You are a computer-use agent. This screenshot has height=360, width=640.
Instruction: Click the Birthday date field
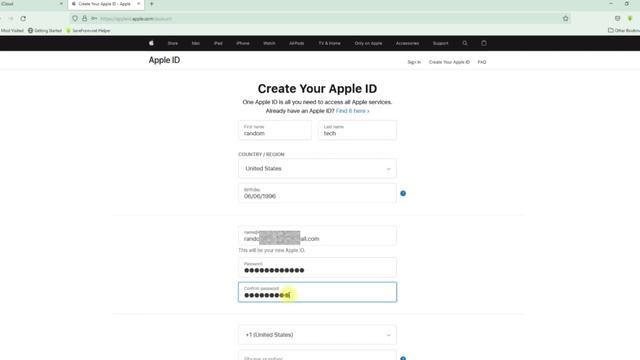[x=317, y=193]
